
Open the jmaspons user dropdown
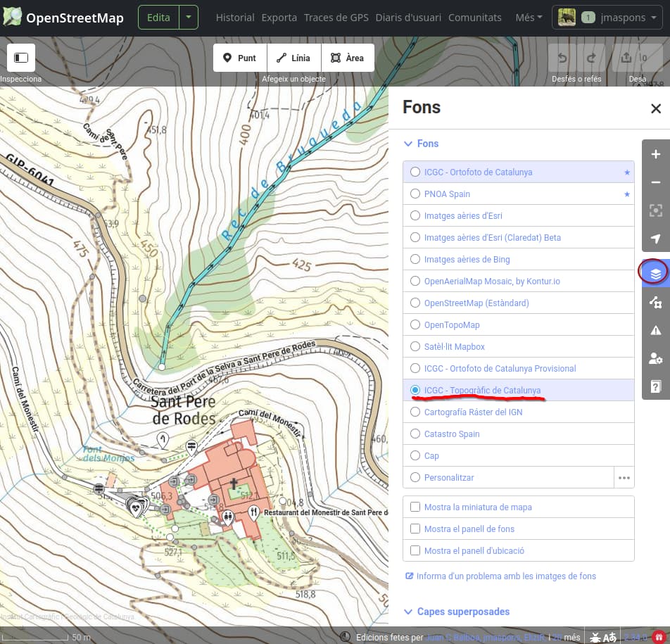(607, 18)
